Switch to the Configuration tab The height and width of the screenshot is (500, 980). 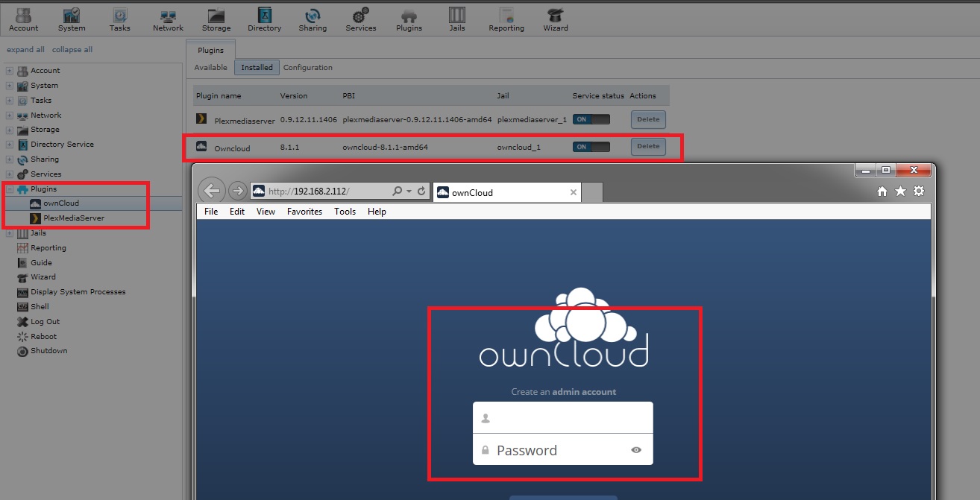[308, 67]
